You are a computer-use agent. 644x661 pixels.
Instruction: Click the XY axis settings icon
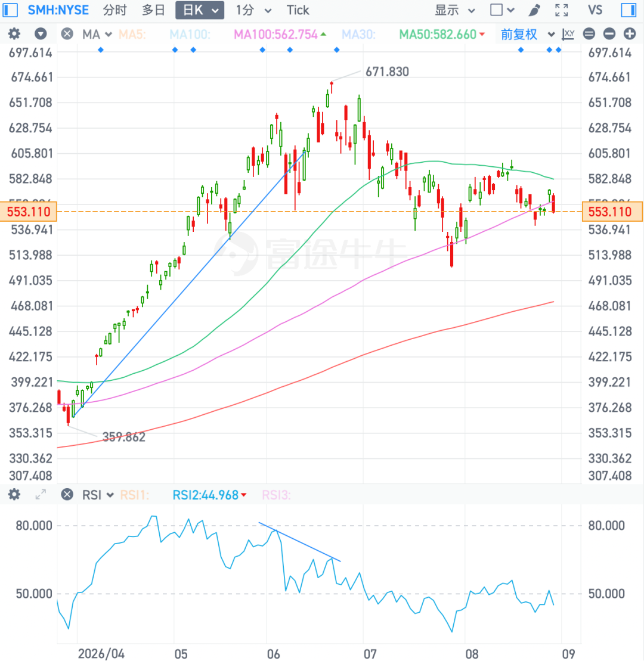568,34
